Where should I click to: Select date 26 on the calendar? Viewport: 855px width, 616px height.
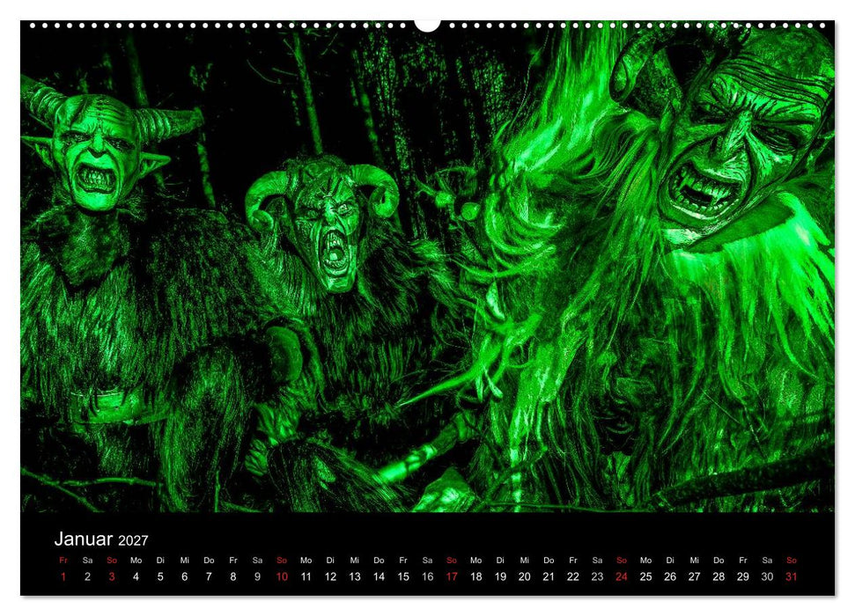(x=670, y=576)
